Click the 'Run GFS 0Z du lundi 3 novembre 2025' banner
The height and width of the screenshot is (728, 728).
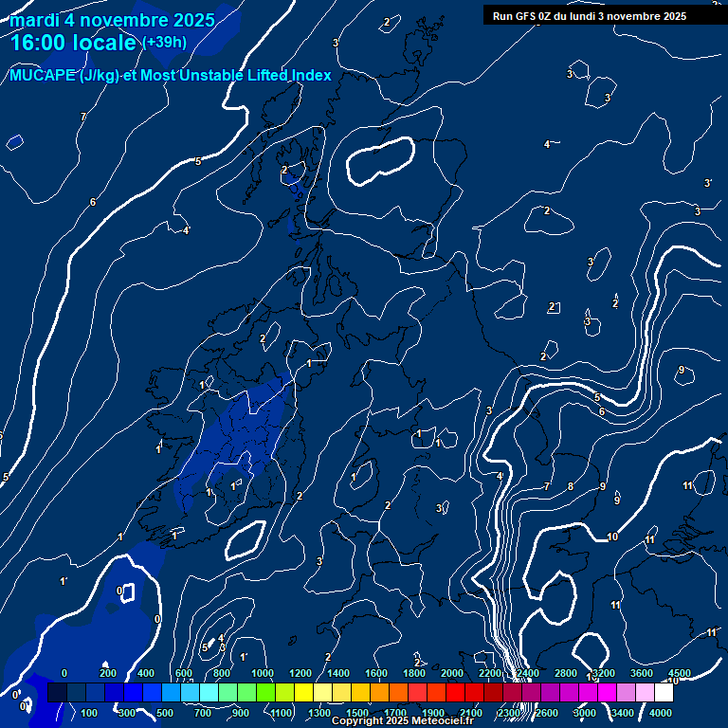[590, 16]
